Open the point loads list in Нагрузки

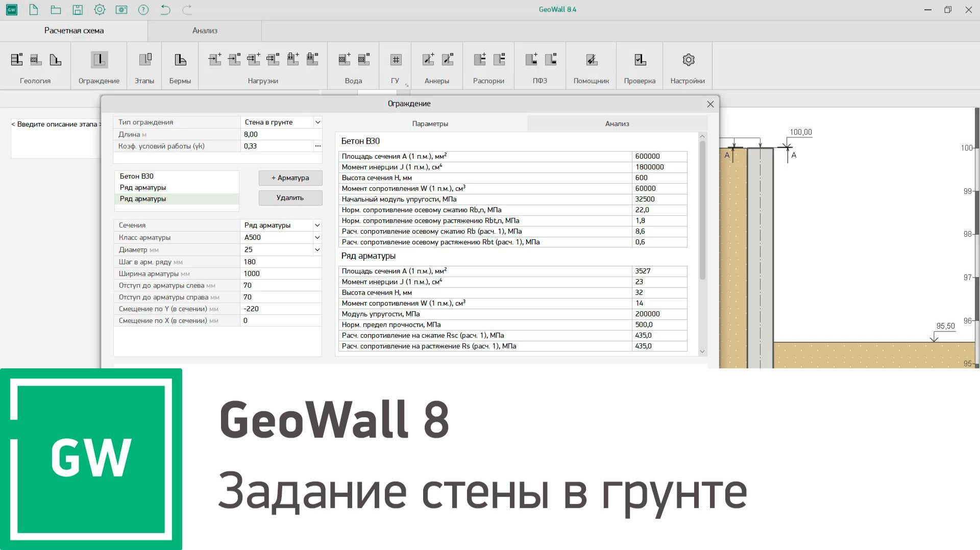point(234,60)
